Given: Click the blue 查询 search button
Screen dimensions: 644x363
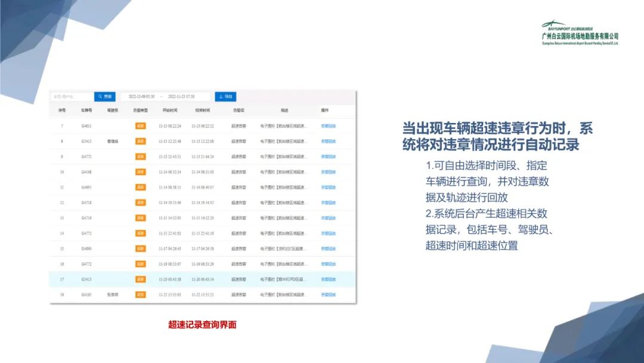Looking at the screenshot, I should 105,96.
